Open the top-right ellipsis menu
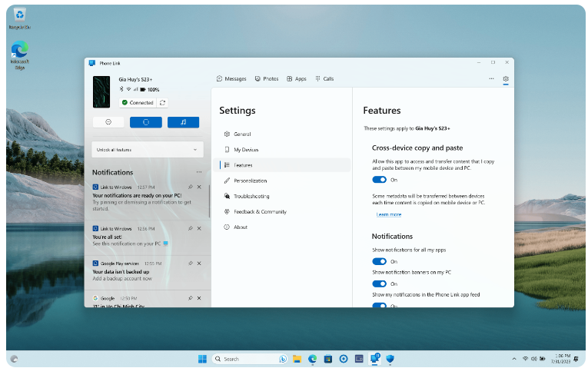 coord(491,78)
